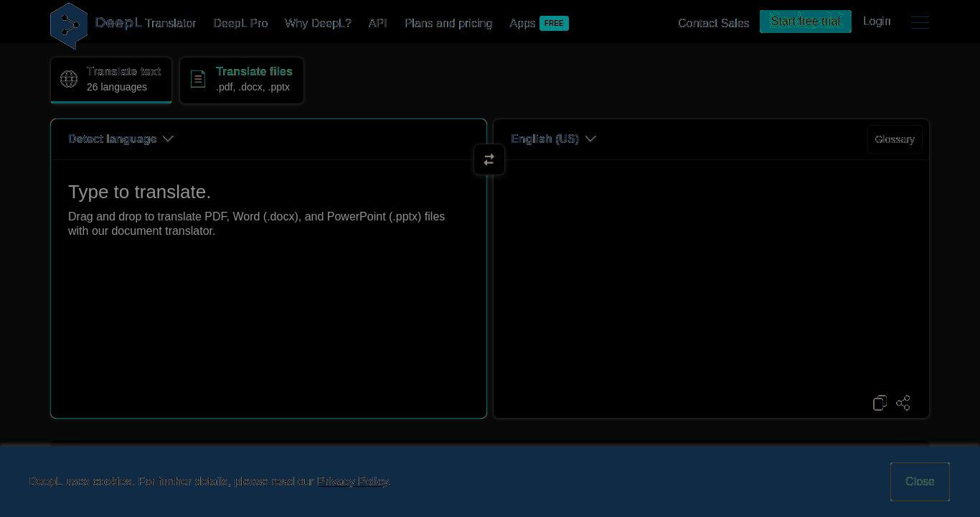
Task: Open the hamburger menu icon
Action: point(920,22)
